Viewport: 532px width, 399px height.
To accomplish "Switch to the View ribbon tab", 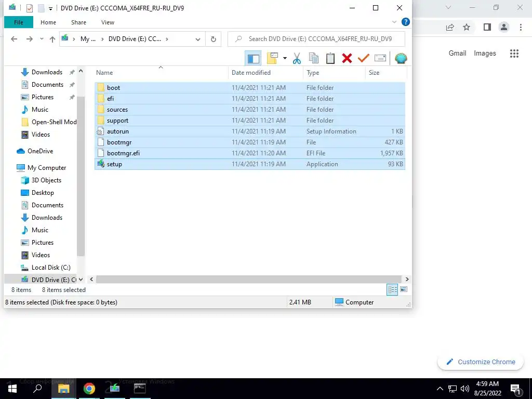I will 108,22.
